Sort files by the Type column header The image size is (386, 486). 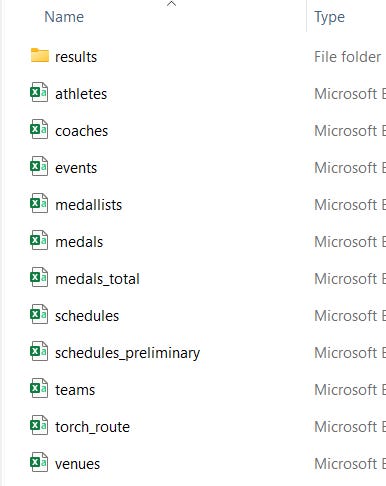point(329,17)
